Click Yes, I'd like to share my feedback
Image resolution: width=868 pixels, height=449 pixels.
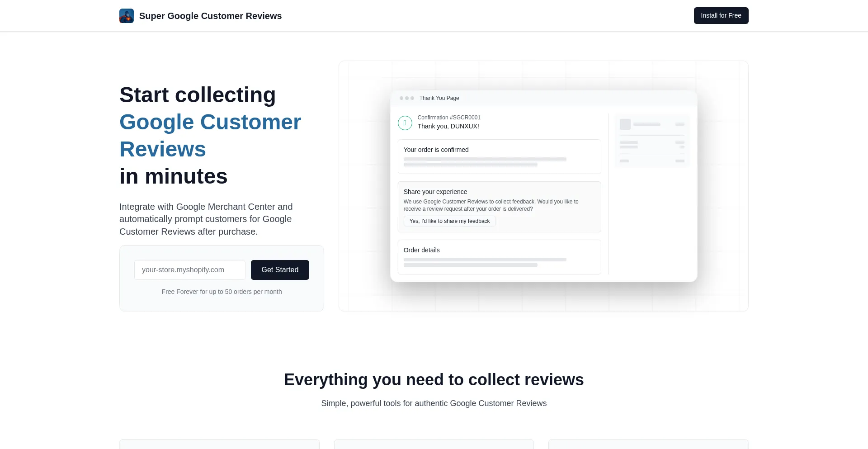tap(449, 221)
